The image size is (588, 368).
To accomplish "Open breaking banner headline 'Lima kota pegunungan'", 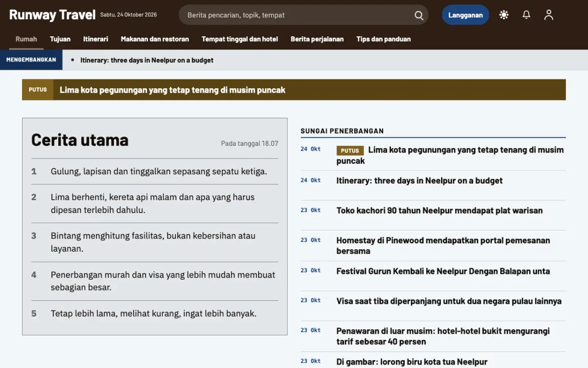I will (172, 90).
